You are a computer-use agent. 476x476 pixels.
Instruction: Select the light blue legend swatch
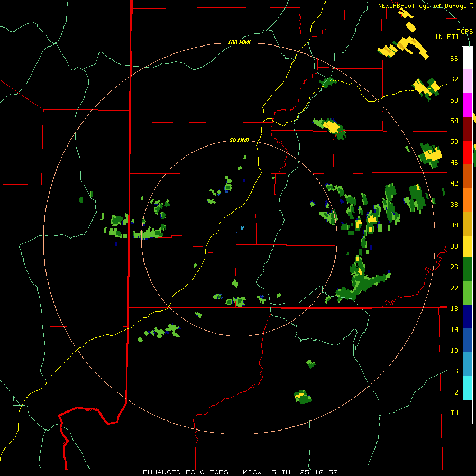[467, 364]
